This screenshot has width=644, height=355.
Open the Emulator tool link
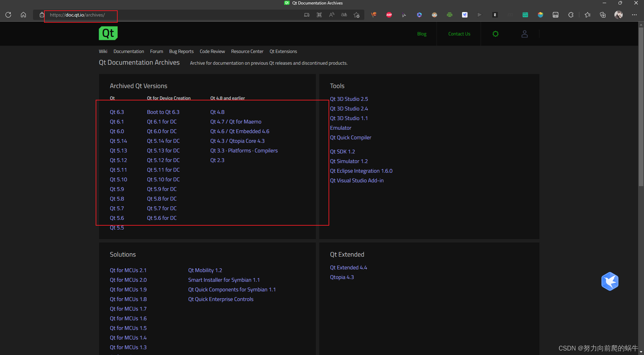pos(341,128)
